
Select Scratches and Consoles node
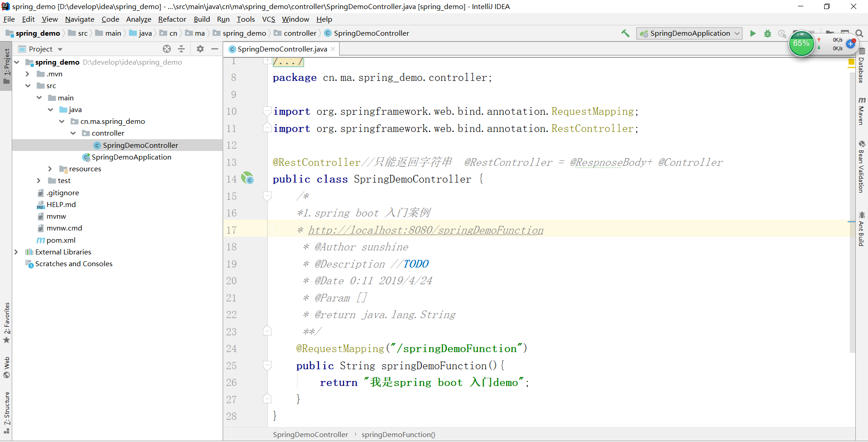[x=74, y=263]
